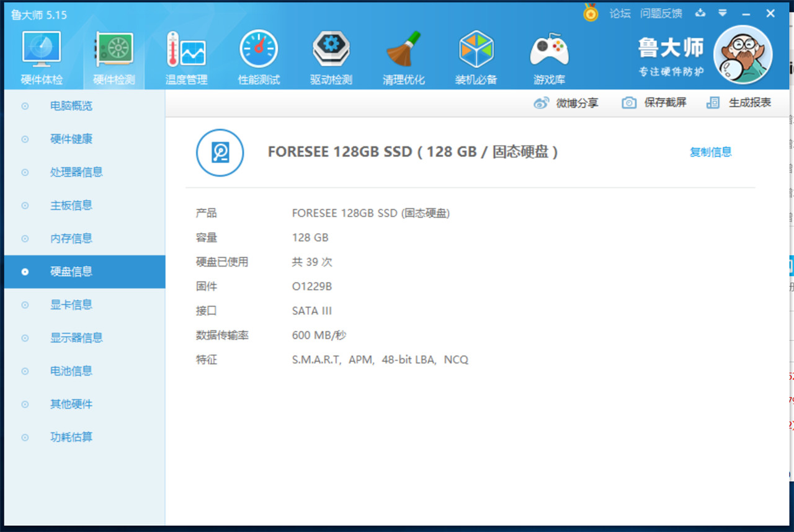
Task: Select 显示器信息 in sidebar
Action: (x=84, y=338)
